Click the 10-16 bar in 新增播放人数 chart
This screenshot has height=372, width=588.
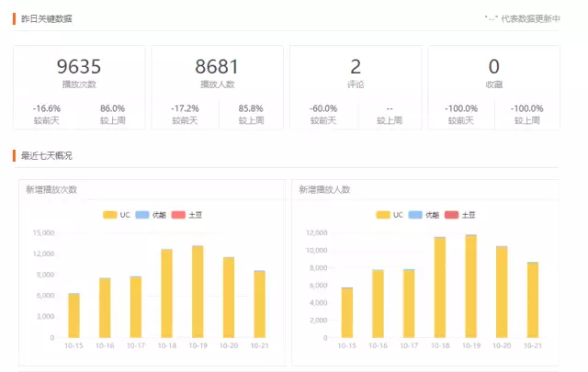(x=378, y=304)
